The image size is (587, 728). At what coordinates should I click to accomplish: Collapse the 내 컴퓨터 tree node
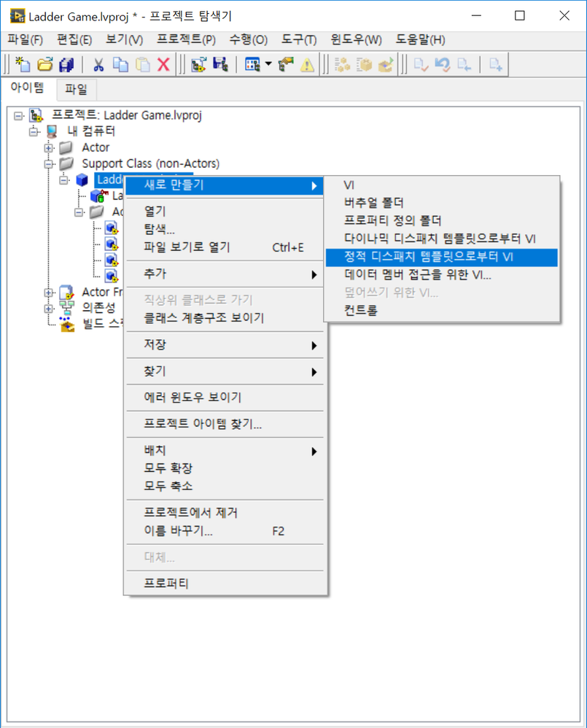point(34,132)
